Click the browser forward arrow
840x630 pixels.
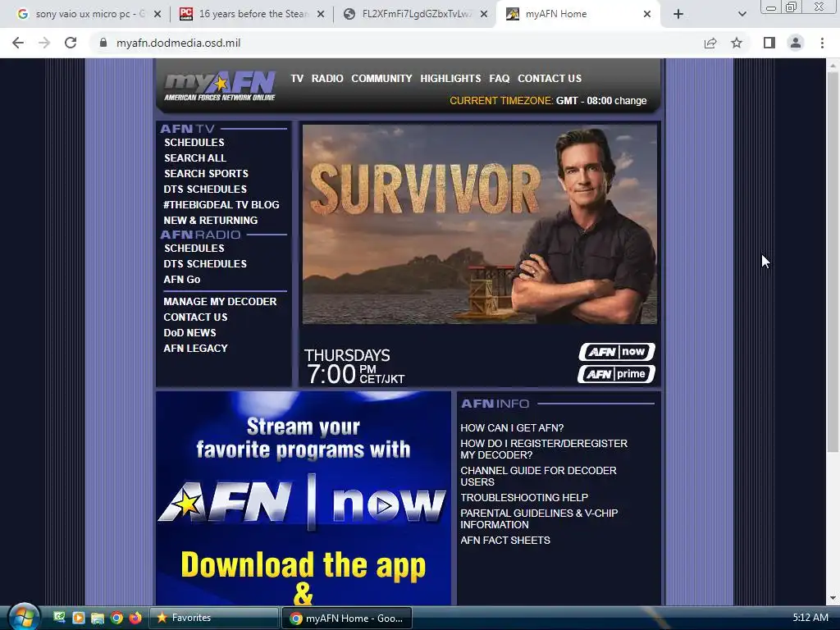tap(44, 43)
